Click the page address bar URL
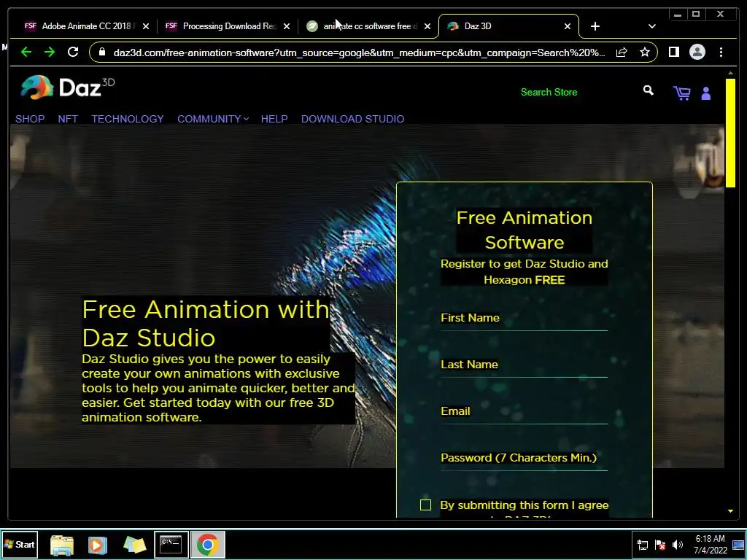The width and height of the screenshot is (747, 560). coord(359,52)
